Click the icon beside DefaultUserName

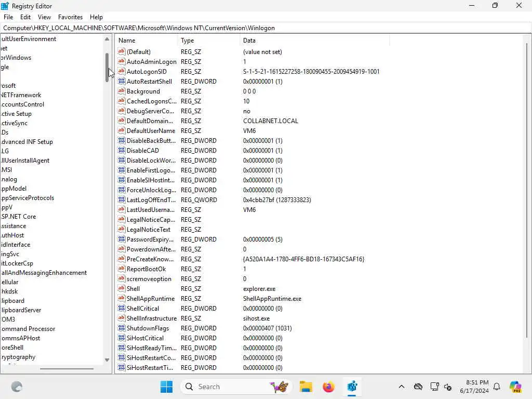coord(122,130)
